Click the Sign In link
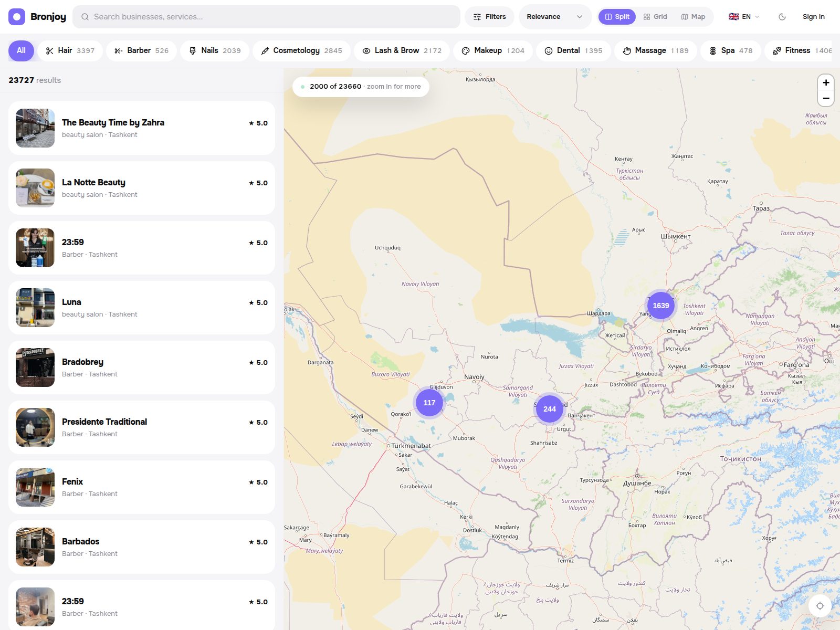The image size is (840, 630). [x=813, y=17]
